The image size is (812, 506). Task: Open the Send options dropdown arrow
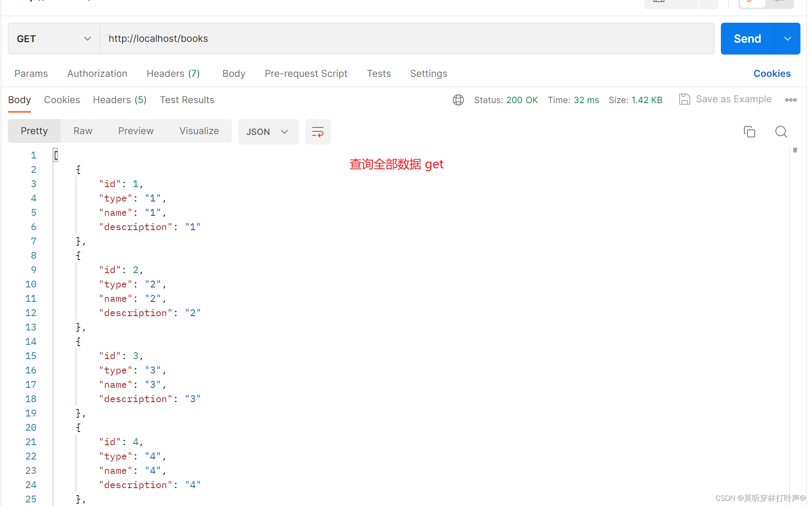pyautogui.click(x=788, y=39)
